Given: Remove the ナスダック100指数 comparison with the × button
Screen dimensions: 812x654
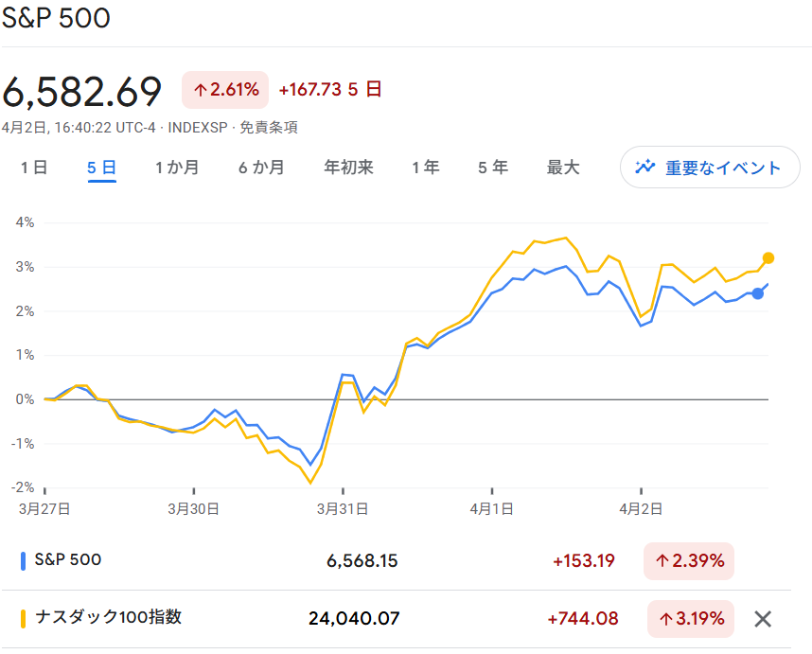Looking at the screenshot, I should 761,618.
